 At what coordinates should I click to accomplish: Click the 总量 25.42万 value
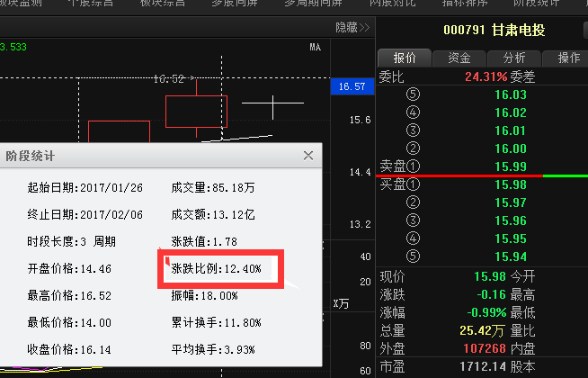click(x=482, y=330)
